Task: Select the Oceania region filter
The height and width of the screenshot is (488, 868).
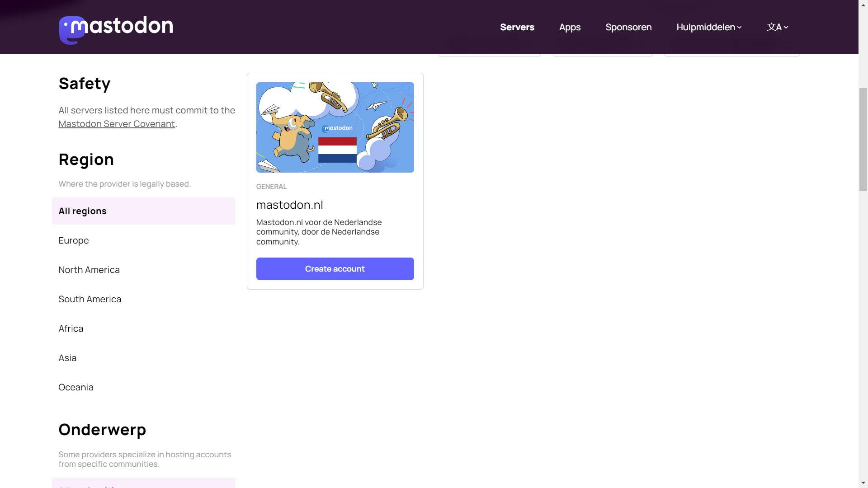Action: (x=76, y=387)
